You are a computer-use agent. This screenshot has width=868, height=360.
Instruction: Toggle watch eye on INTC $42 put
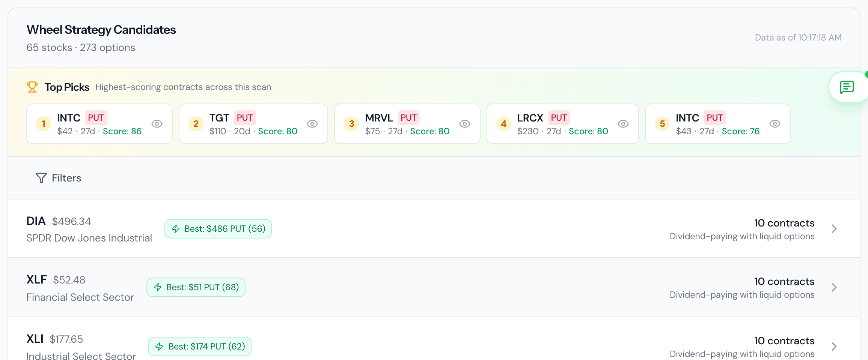point(157,124)
